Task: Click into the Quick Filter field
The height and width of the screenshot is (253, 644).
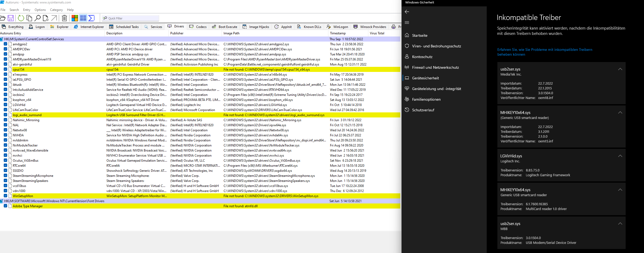Action: coord(130,18)
